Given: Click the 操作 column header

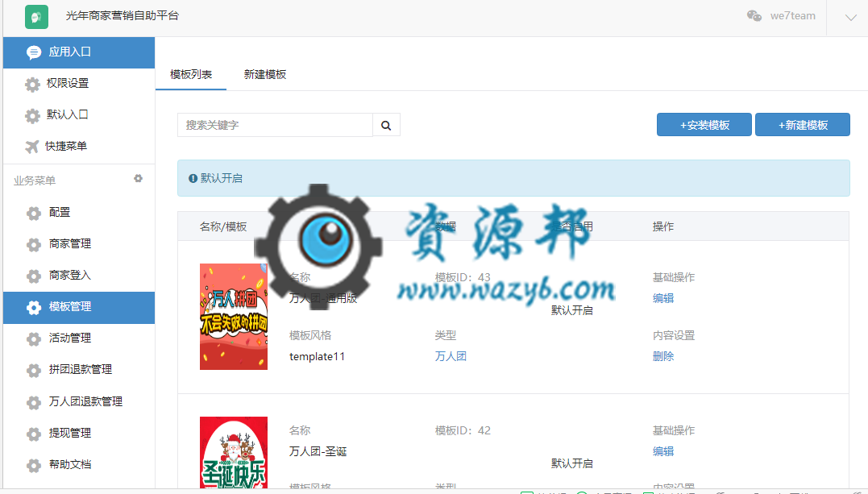Looking at the screenshot, I should pyautogui.click(x=663, y=226).
